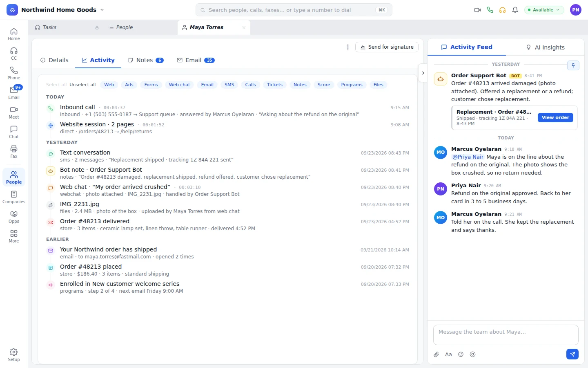Open the Companies sidebar section
This screenshot has width=588, height=368.
click(x=14, y=197)
